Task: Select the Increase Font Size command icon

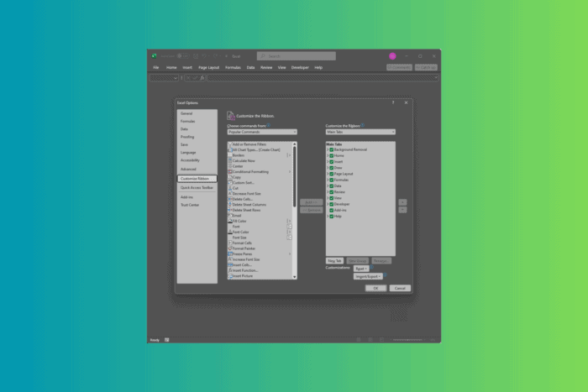Action: [x=230, y=259]
